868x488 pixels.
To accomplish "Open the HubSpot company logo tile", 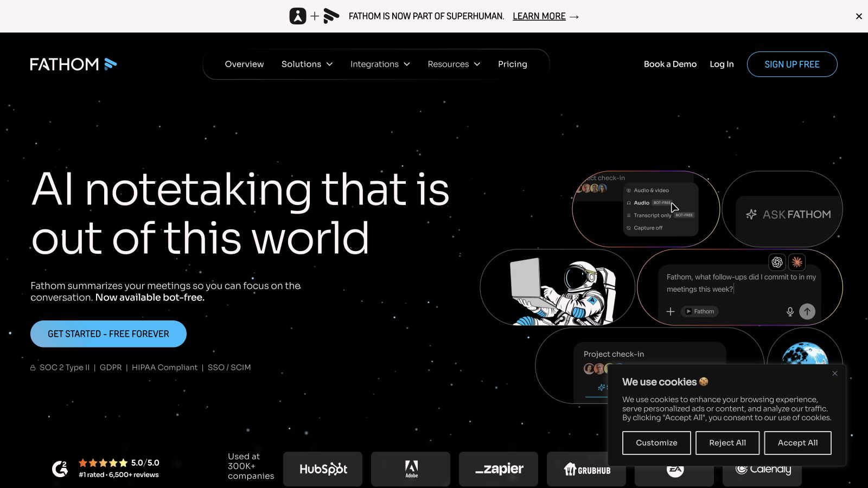I will [323, 469].
